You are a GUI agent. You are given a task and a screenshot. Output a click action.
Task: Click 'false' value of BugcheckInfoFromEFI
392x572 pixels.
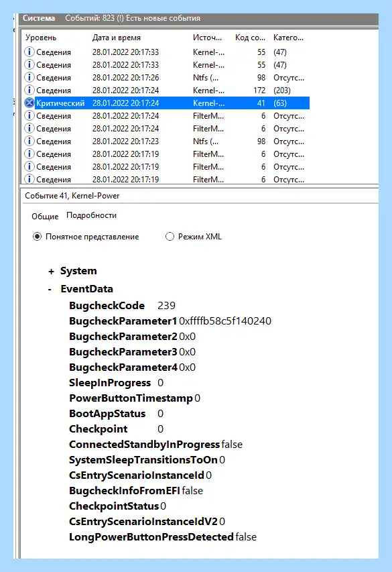192,491
